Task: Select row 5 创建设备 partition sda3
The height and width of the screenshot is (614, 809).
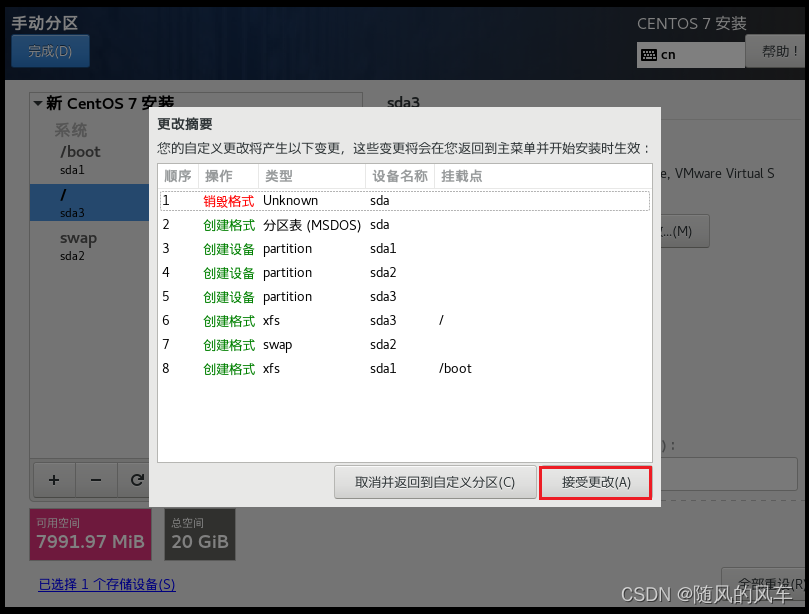Action: (x=404, y=297)
